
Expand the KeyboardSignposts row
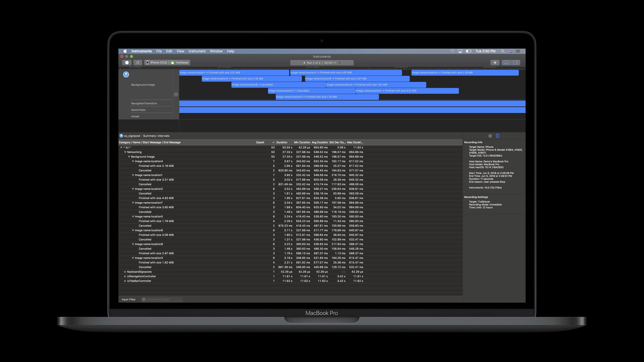(125, 272)
